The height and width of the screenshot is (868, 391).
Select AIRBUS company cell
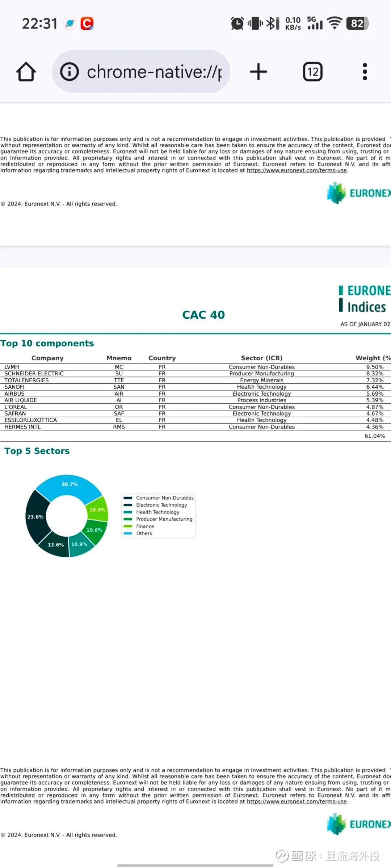tap(14, 393)
